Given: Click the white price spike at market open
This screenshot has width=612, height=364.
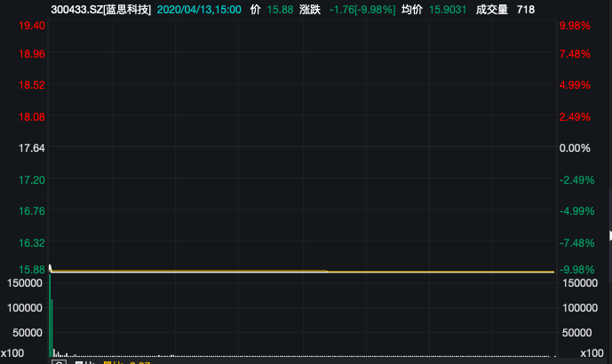Looking at the screenshot, I should [50, 267].
